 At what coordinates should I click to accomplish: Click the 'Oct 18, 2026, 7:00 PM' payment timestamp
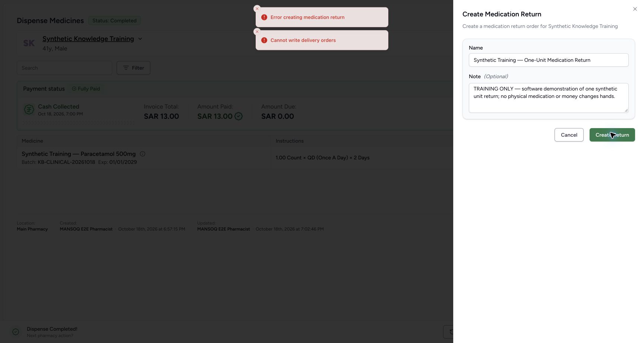coord(60,114)
